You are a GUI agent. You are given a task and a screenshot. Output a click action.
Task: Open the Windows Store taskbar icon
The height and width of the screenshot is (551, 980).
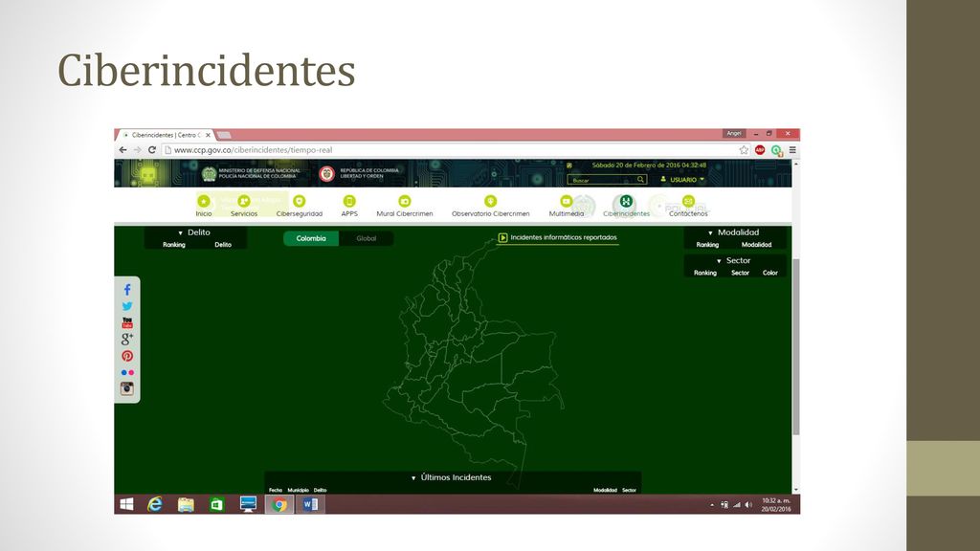click(x=217, y=504)
